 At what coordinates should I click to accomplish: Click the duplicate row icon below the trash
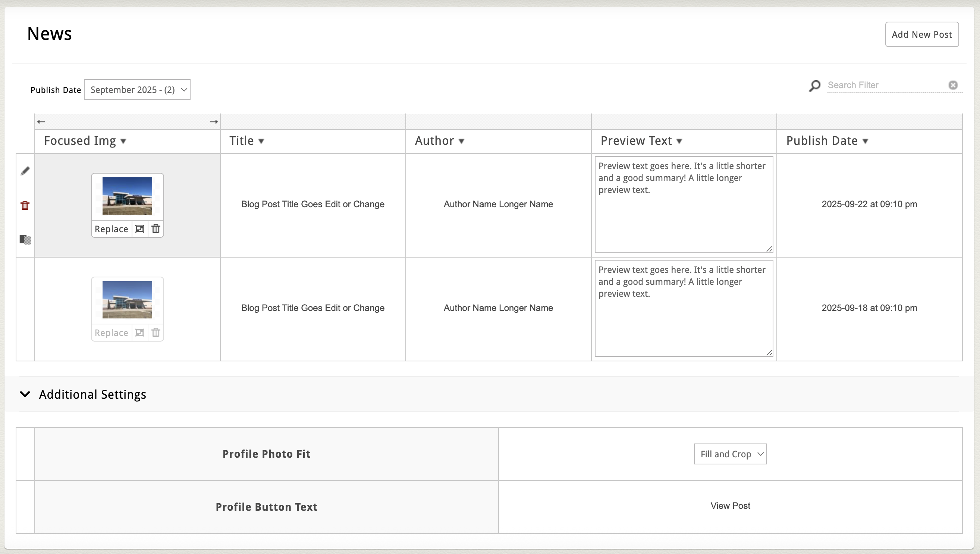coord(25,240)
